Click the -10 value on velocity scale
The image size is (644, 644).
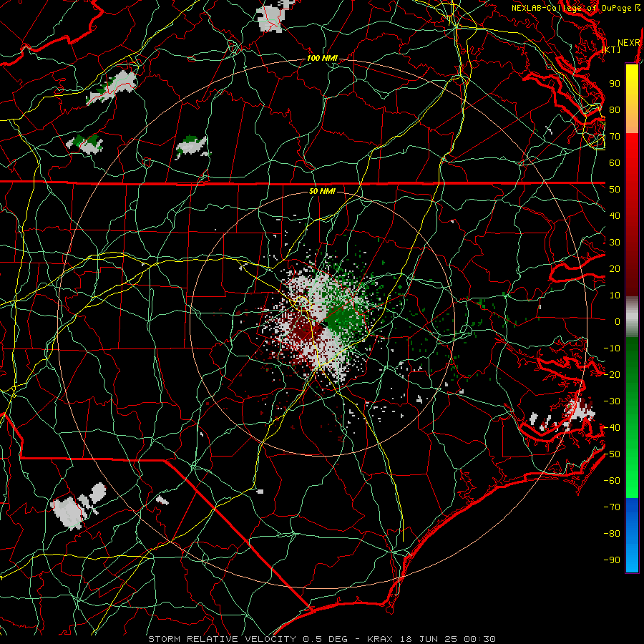click(612, 348)
